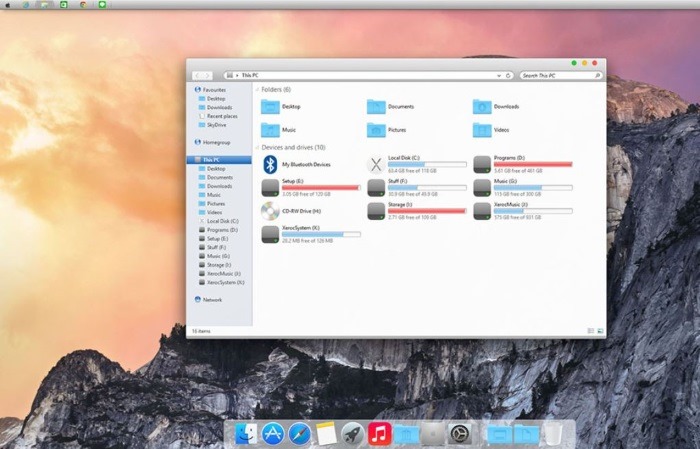Collapse the Folders (6) section
Viewport: 700px width, 449px height.
pyautogui.click(x=257, y=90)
